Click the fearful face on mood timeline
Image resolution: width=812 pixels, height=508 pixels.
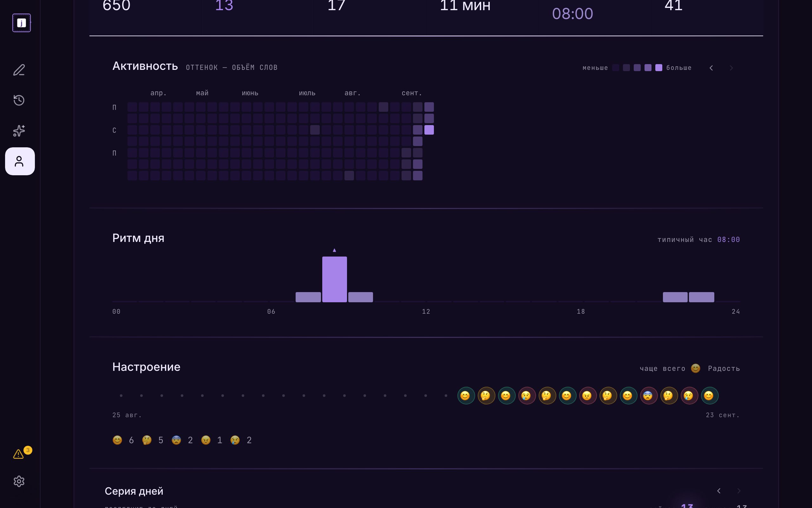point(648,396)
